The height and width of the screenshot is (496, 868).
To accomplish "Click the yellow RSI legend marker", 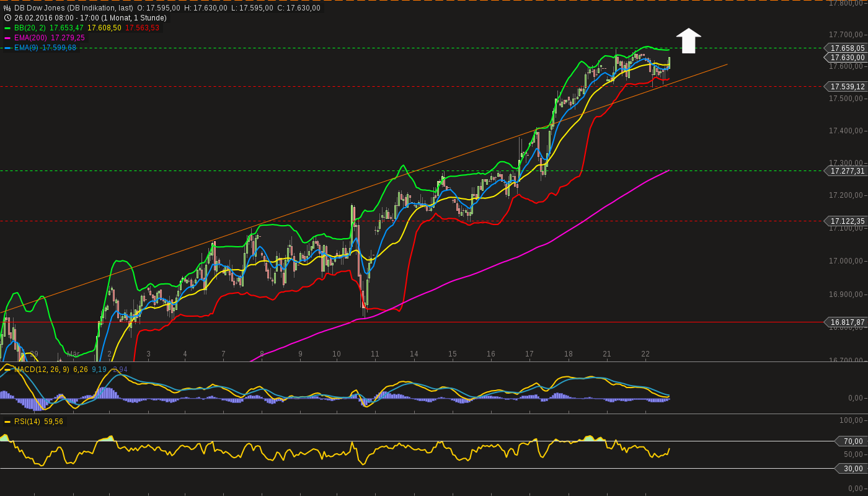I will point(7,420).
